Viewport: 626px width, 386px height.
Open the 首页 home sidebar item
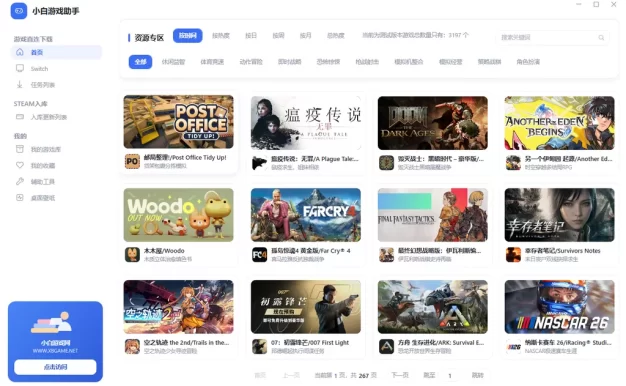(x=56, y=52)
